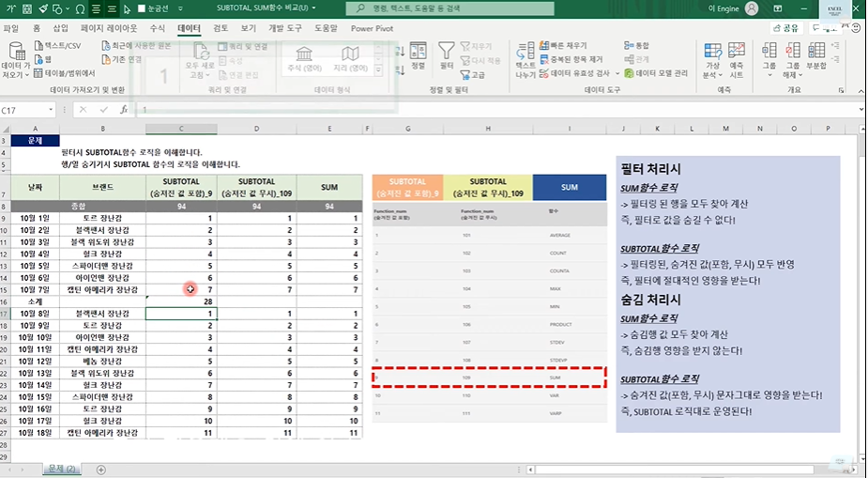Open 기존 연결 (existing connections)
The width and height of the screenshot is (868, 478).
122,59
